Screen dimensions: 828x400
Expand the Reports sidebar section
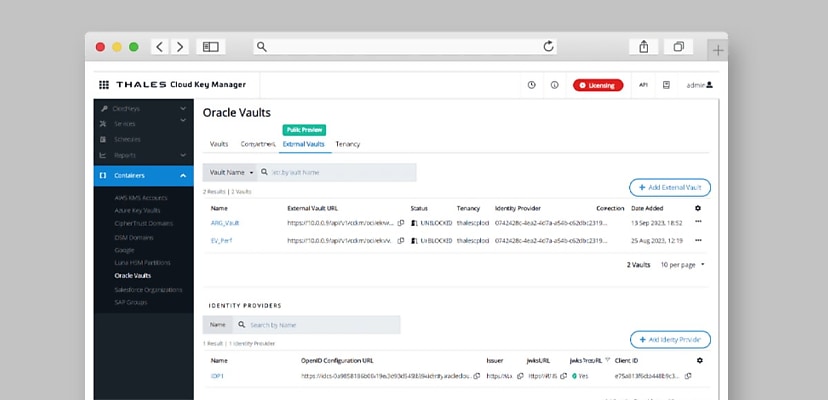144,155
